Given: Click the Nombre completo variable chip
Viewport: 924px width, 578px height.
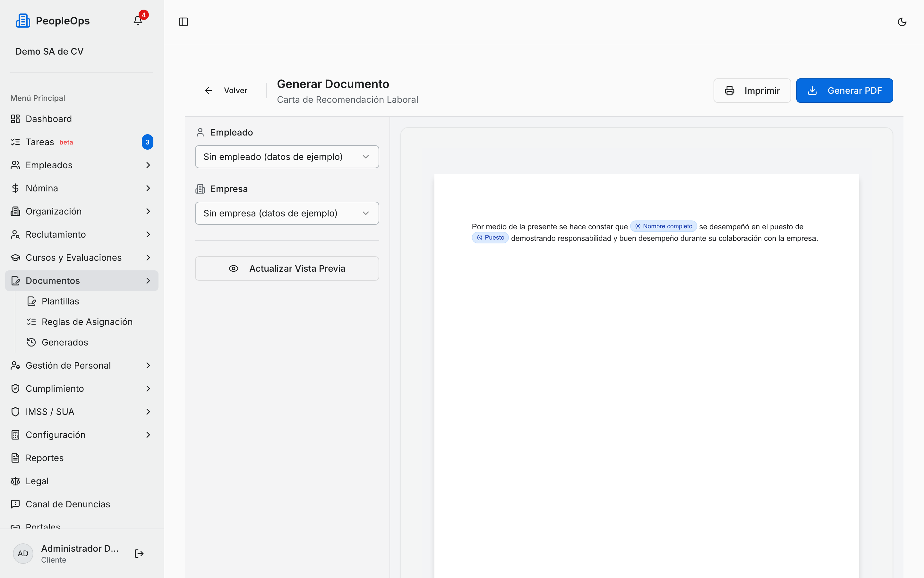Looking at the screenshot, I should (x=663, y=226).
